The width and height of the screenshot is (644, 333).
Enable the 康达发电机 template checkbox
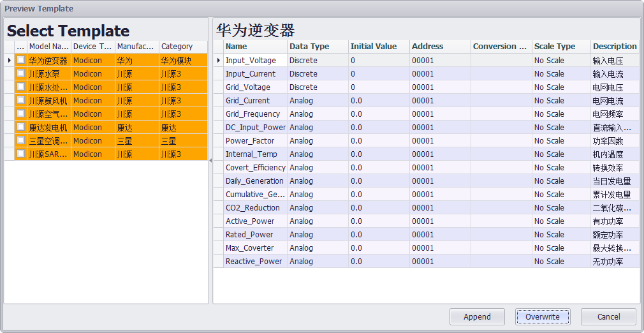pyautogui.click(x=21, y=128)
